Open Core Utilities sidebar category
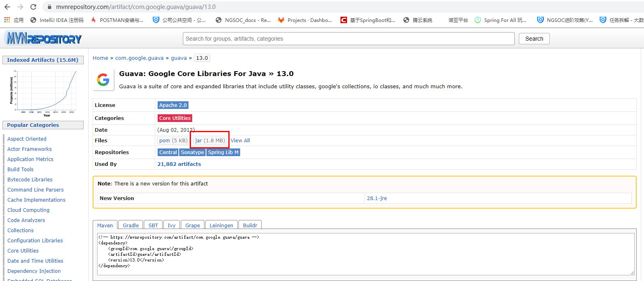 click(23, 251)
